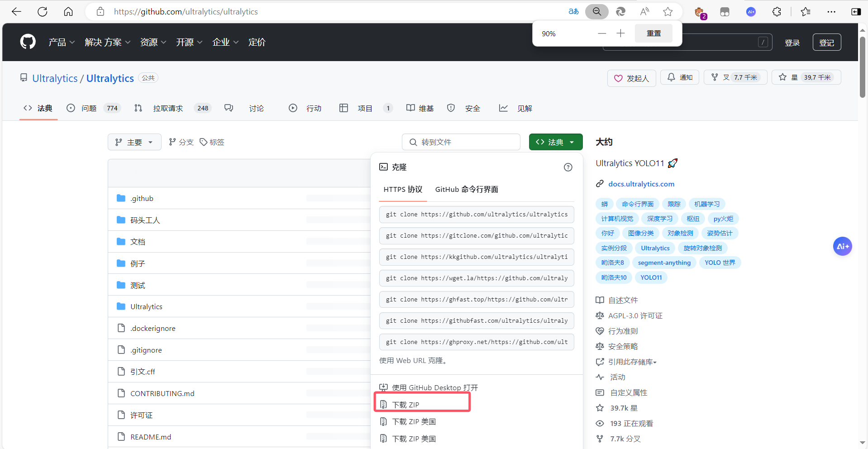Open read aloud icon in address bar
868x449 pixels.
[644, 12]
